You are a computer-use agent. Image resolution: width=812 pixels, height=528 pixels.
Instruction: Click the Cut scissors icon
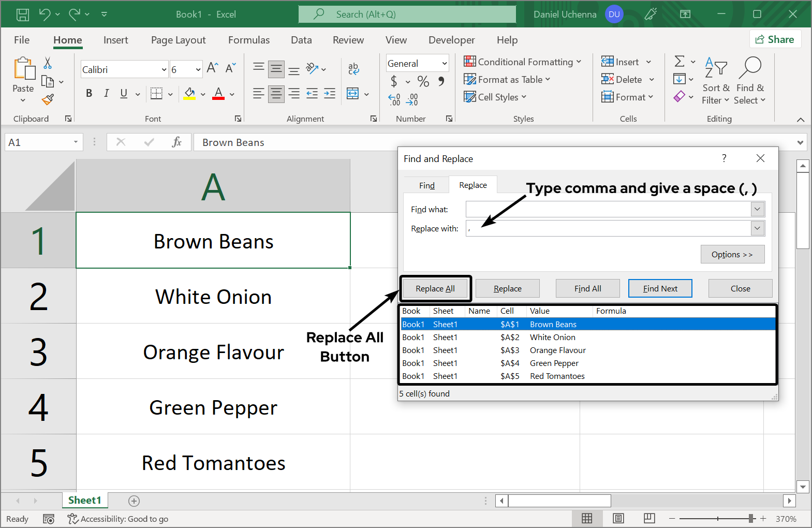(48, 63)
